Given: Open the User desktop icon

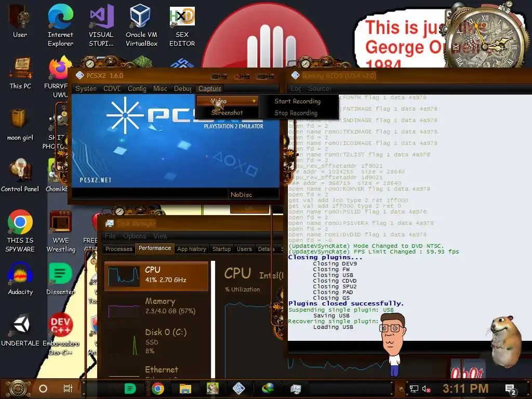Looking at the screenshot, I should point(20,21).
